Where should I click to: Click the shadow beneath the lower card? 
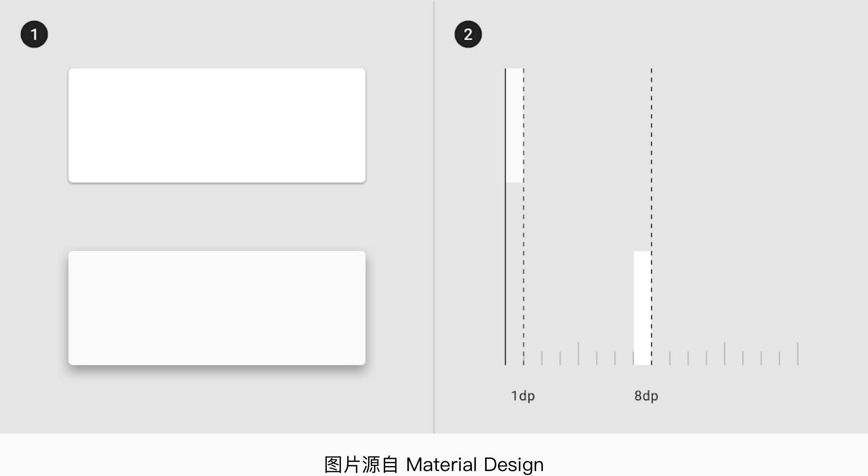tap(217, 370)
